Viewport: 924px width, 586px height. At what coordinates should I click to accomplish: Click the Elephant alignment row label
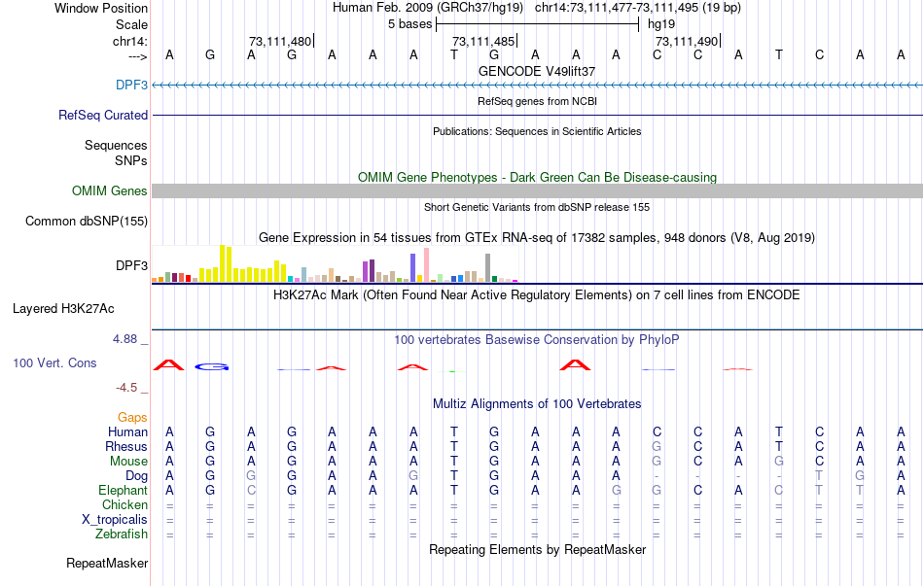click(x=123, y=491)
